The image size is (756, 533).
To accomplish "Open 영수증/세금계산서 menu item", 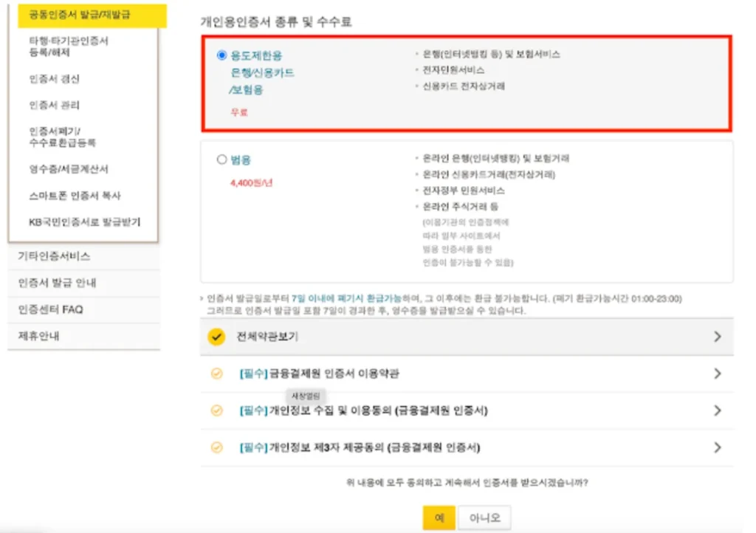I will [x=69, y=169].
